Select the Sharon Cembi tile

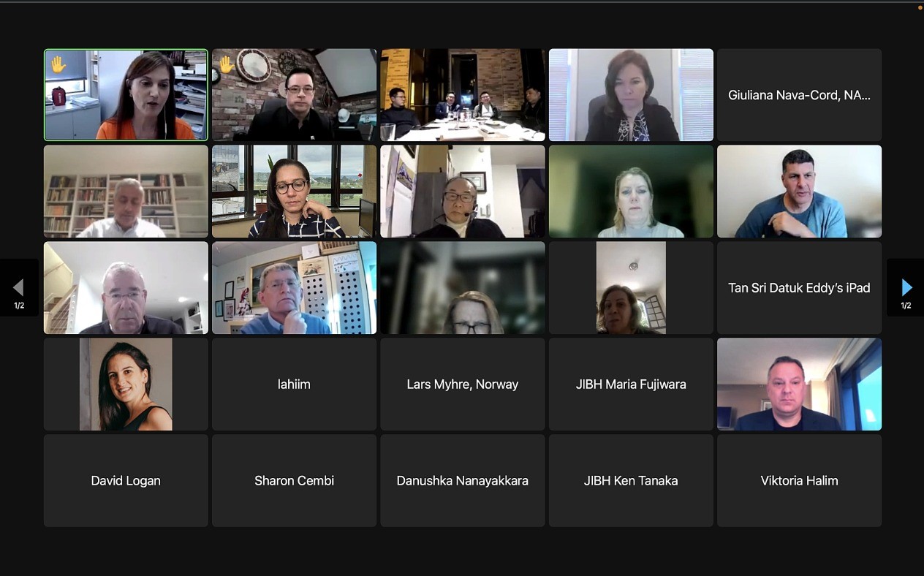pos(294,481)
